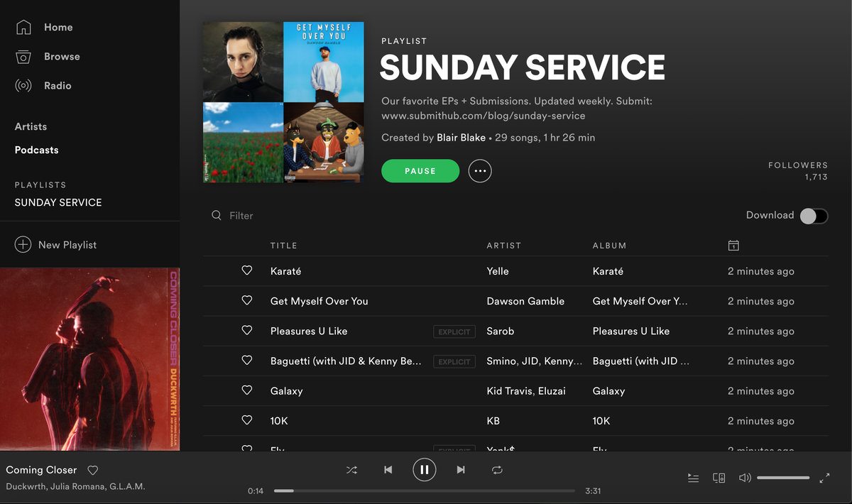Toggle repeat mode

tap(497, 470)
